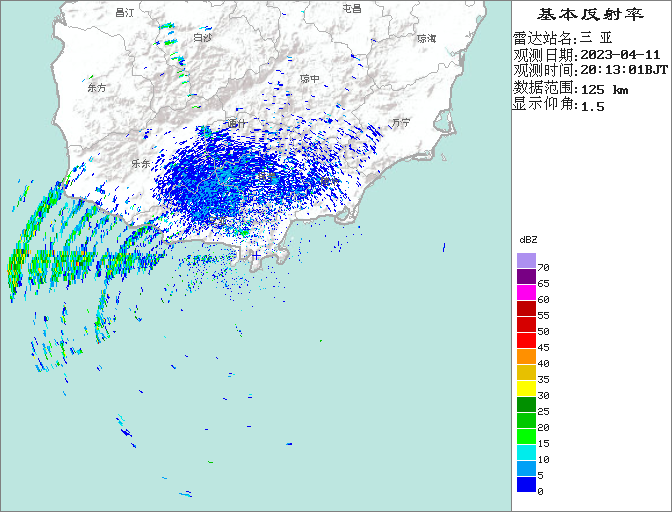
Task: Click the data range 125 km value
Action: coord(604,90)
